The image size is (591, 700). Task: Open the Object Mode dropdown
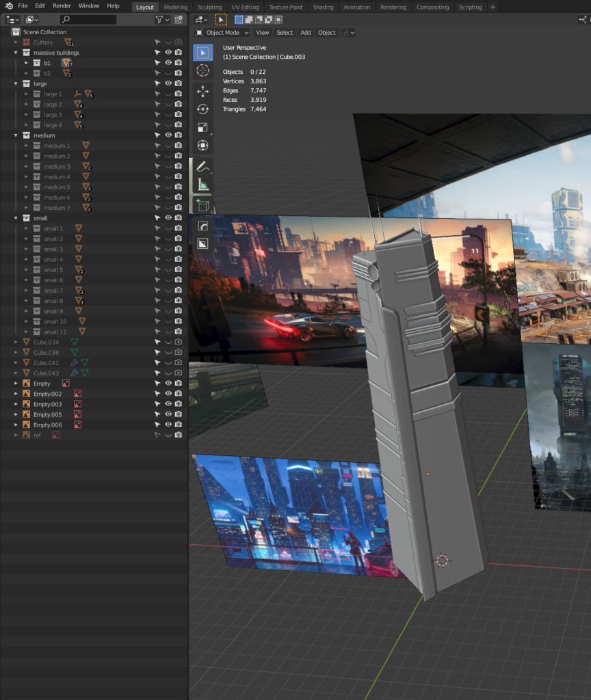[222, 33]
